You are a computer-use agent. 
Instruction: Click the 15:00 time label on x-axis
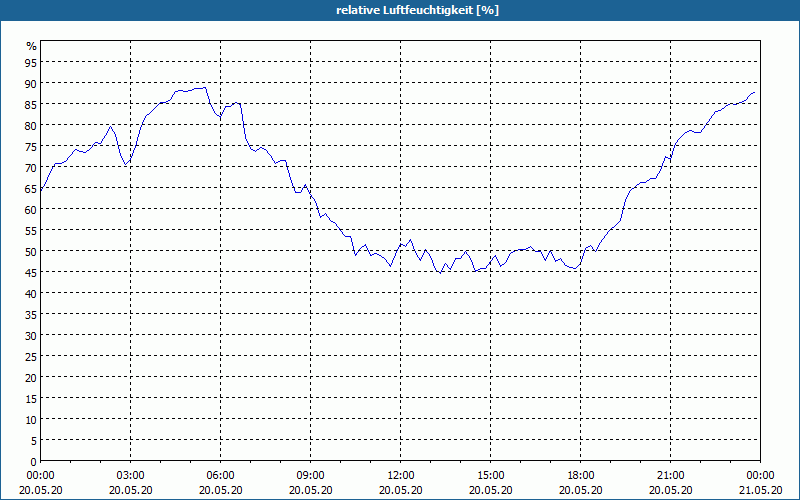pyautogui.click(x=490, y=476)
